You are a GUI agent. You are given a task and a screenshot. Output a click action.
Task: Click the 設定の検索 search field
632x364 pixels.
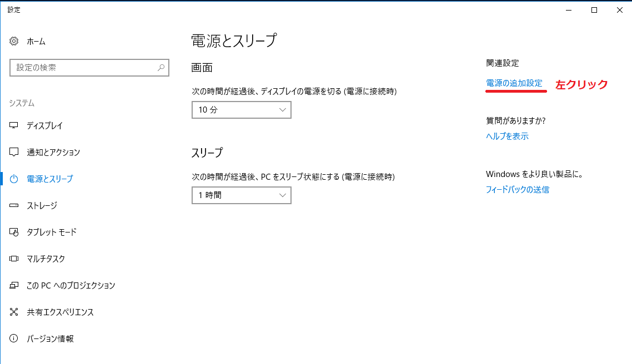[89, 68]
